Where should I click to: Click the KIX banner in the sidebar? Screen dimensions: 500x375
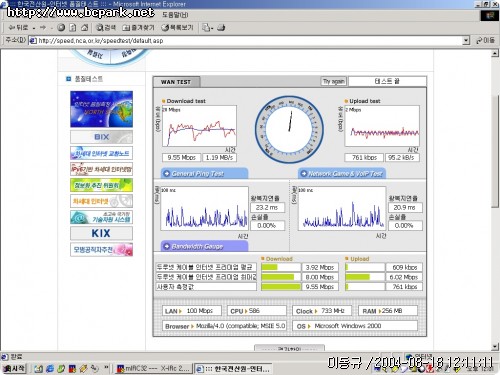tap(101, 233)
